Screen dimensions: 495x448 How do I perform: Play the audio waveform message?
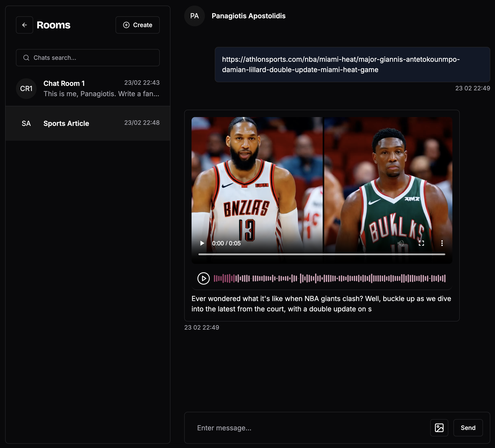(x=204, y=278)
